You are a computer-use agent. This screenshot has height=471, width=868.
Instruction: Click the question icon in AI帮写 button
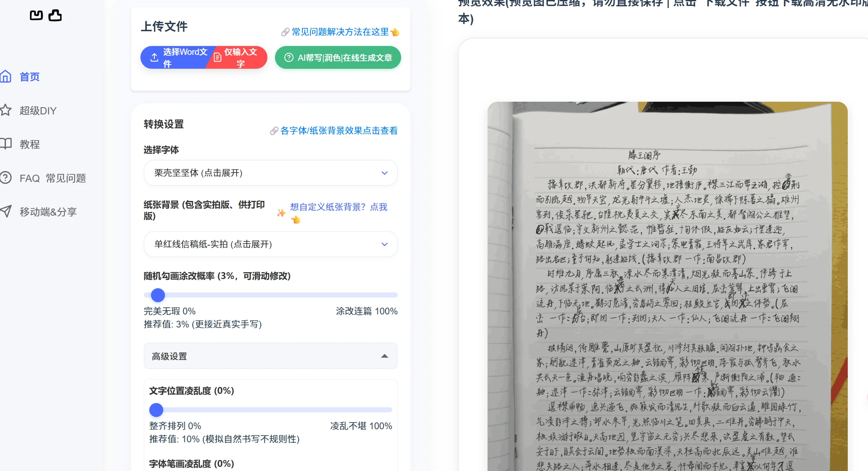pos(289,57)
